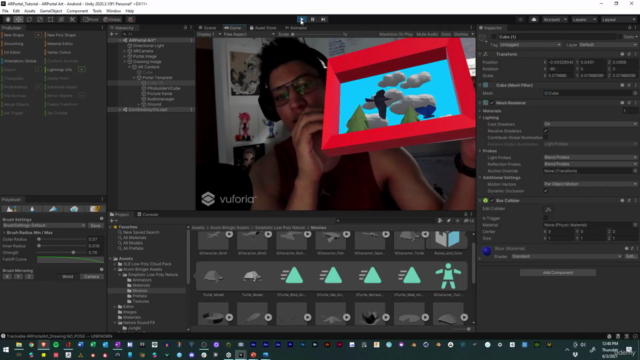
Task: Toggle Box Collider enabled checkbox
Action: [492, 200]
